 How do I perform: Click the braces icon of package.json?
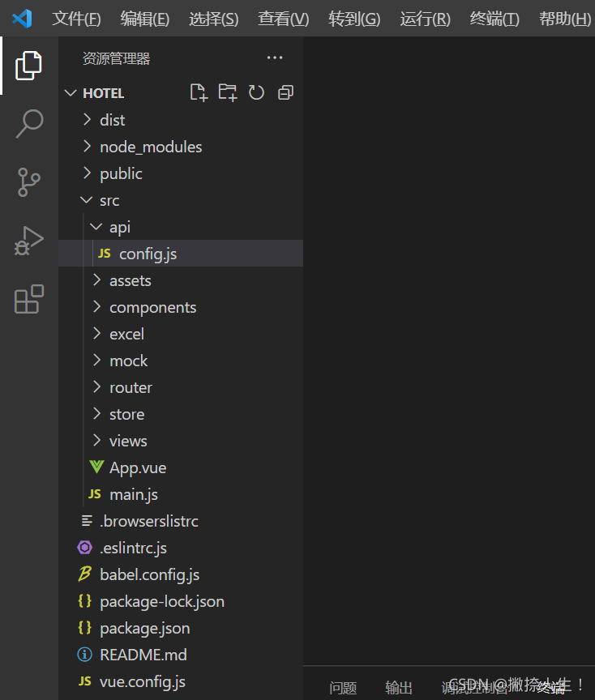(85, 628)
